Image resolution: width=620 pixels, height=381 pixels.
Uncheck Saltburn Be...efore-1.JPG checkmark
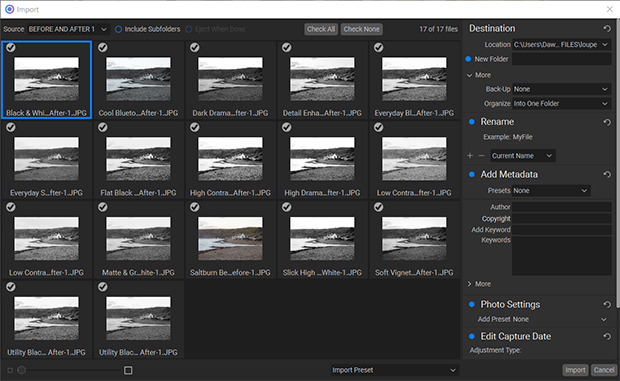coord(195,207)
